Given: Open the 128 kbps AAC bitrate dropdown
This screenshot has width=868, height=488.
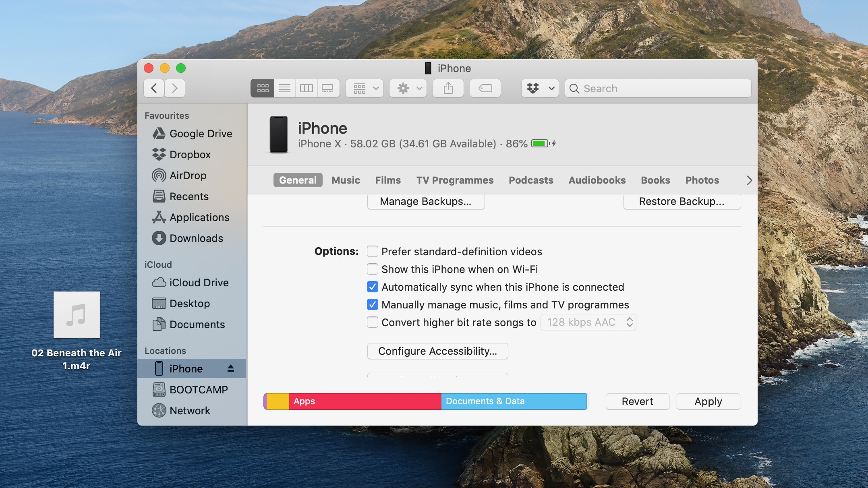Looking at the screenshot, I should 588,322.
